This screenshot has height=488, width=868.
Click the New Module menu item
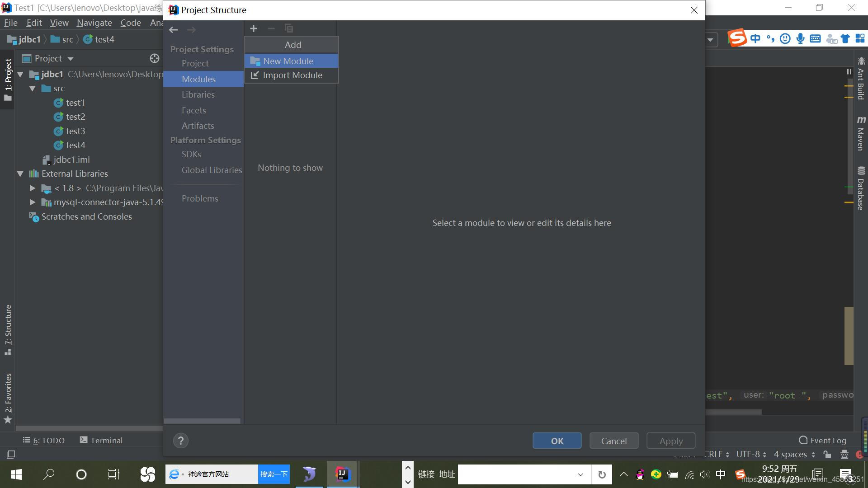292,60
